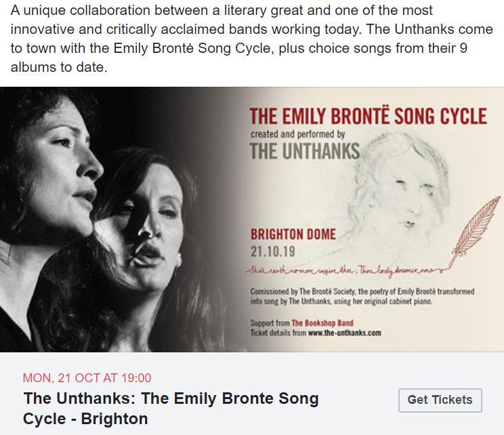Click the Comissioned by The Brontë Society paragraph
This screenshot has height=435, width=504.
[362, 296]
